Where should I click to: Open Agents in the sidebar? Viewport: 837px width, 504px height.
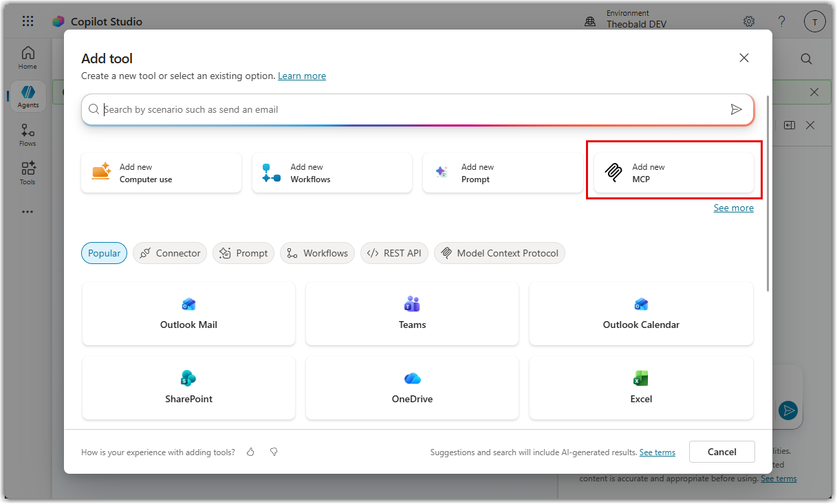point(28,96)
